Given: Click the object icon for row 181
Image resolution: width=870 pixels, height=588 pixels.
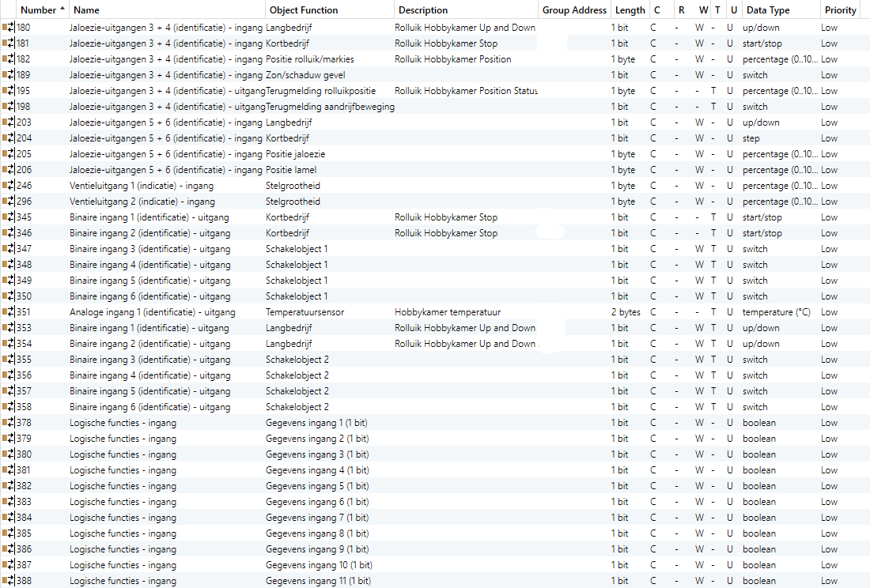Looking at the screenshot, I should tap(9, 43).
